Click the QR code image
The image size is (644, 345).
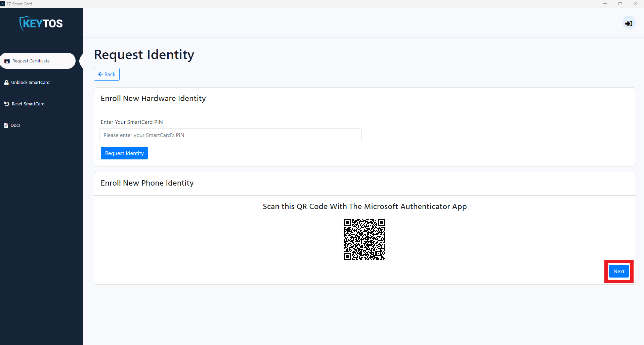[x=364, y=239]
